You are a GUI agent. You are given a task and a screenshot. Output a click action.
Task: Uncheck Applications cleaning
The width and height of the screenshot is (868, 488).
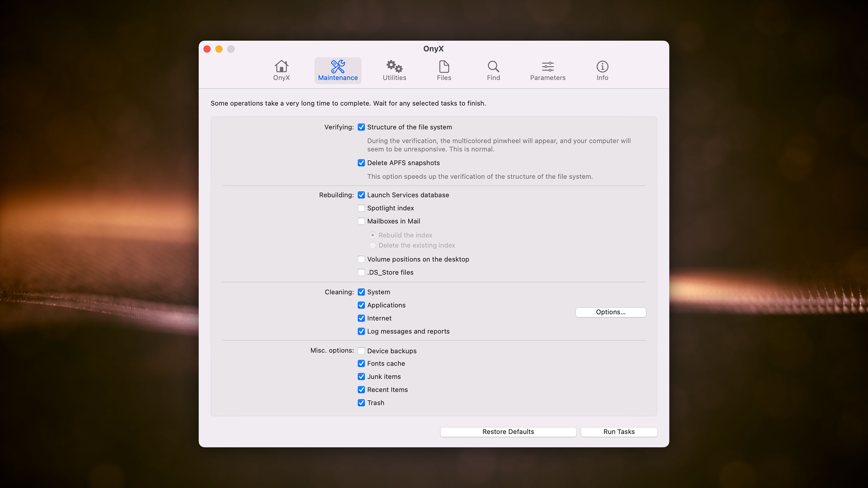point(361,305)
